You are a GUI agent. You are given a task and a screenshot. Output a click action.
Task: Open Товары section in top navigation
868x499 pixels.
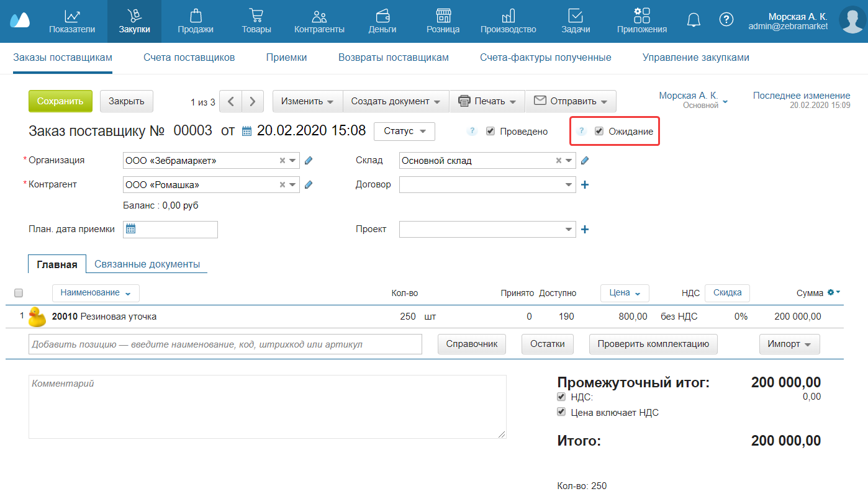(x=256, y=21)
